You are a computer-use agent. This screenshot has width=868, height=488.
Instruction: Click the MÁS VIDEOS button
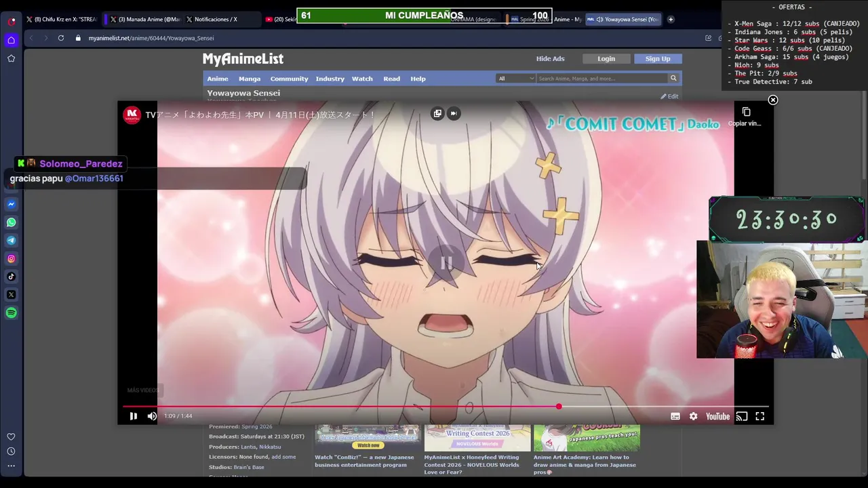(142, 390)
